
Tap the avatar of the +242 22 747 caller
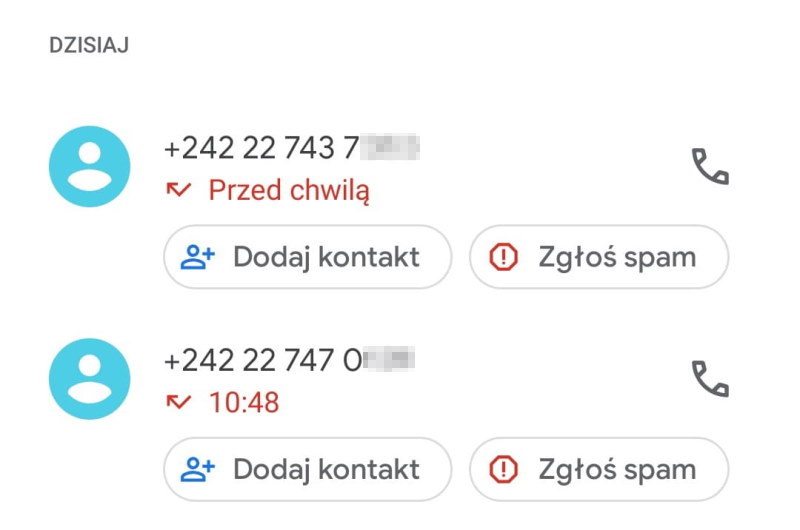coord(90,379)
